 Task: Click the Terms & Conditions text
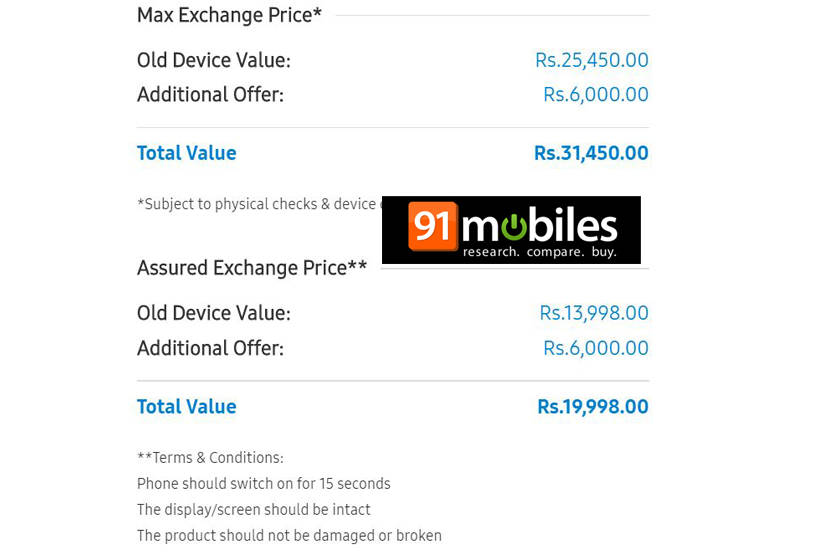(210, 458)
